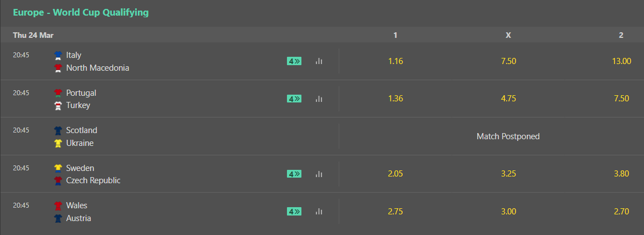Open the Wales team name link

click(77, 205)
